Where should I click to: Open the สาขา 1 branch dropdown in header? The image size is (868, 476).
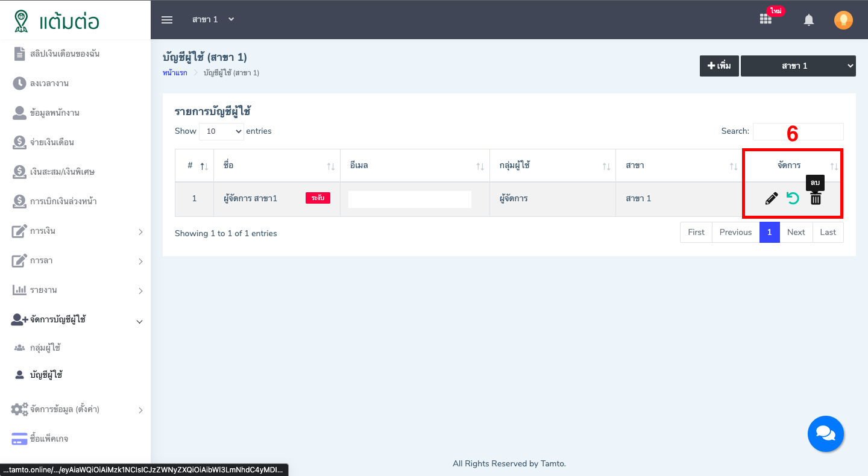[x=213, y=19]
